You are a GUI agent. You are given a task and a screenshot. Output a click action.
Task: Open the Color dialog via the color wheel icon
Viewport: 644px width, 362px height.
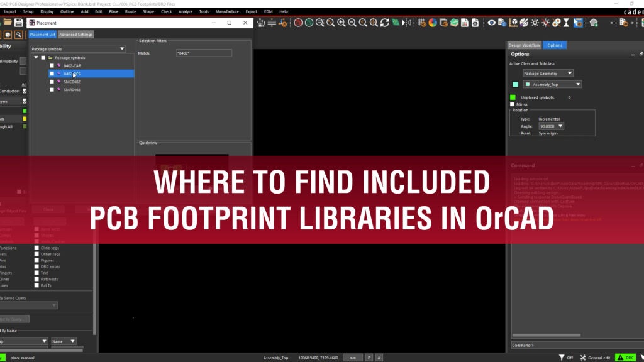tap(433, 23)
